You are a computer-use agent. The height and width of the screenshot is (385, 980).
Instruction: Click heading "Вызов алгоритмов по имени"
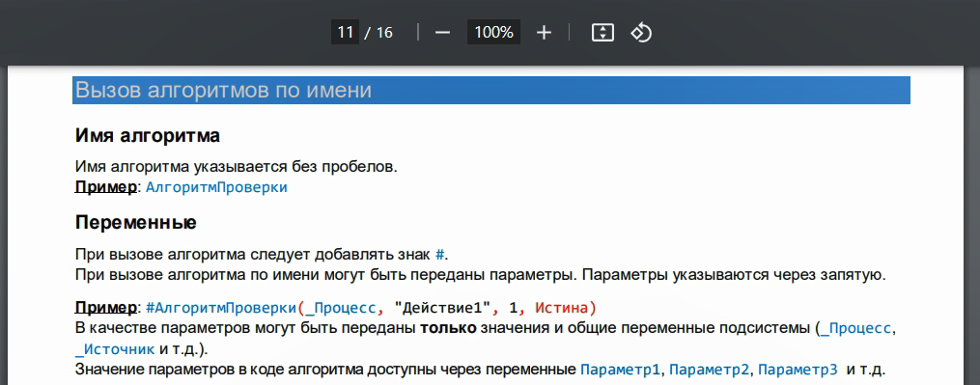click(x=223, y=91)
